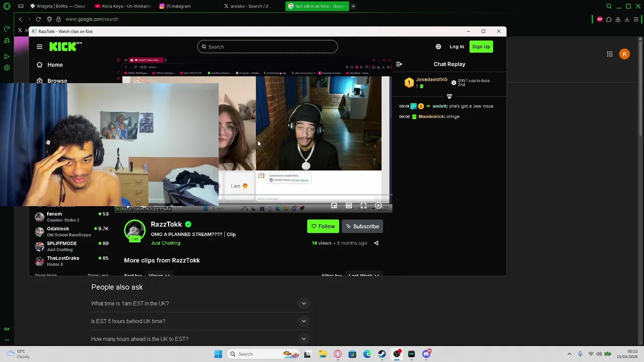Subscribe to RazzTokk

click(362, 226)
